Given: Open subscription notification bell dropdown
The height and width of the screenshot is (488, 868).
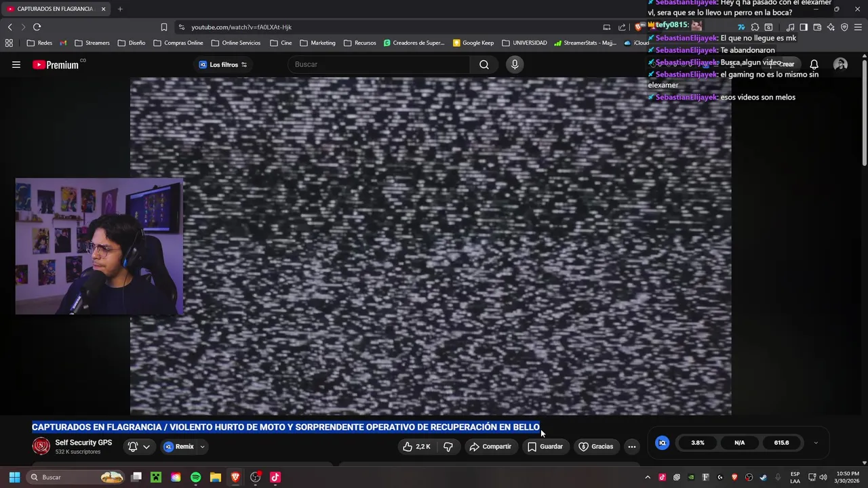Looking at the screenshot, I should click(138, 447).
